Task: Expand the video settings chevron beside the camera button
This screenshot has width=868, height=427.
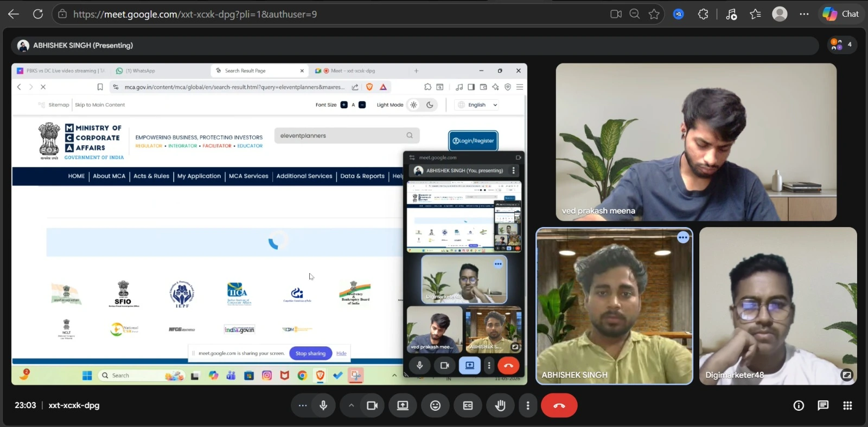Action: pos(351,405)
